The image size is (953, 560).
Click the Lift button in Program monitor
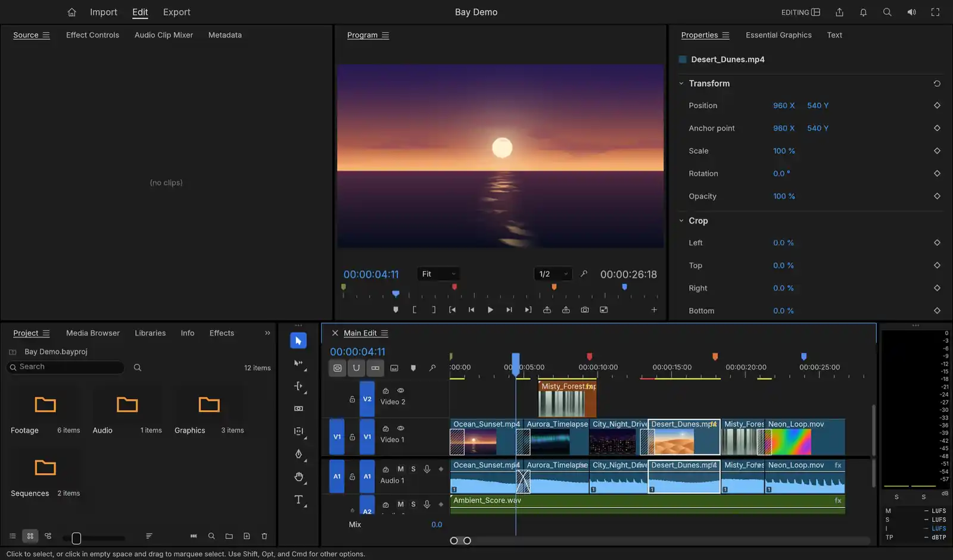click(x=547, y=309)
